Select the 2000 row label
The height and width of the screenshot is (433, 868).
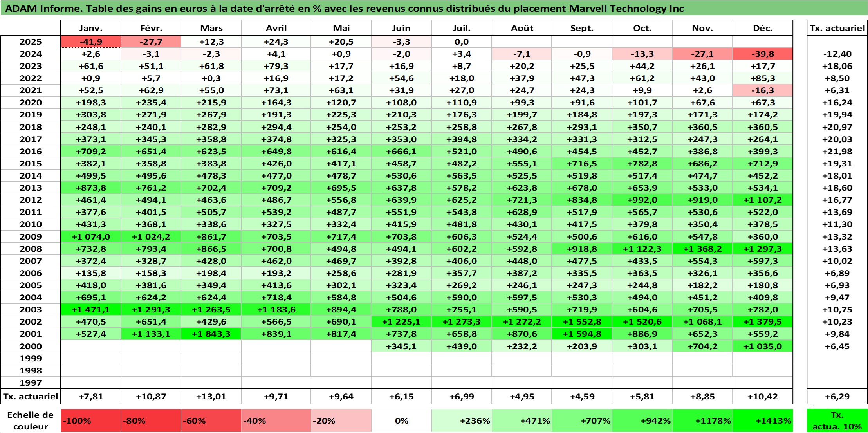[x=31, y=346]
